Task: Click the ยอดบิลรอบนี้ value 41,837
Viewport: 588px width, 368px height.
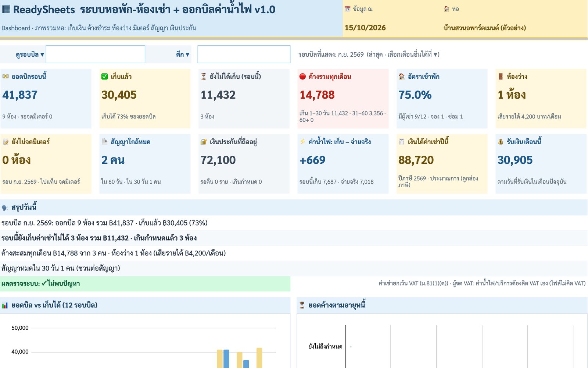Action: click(20, 95)
